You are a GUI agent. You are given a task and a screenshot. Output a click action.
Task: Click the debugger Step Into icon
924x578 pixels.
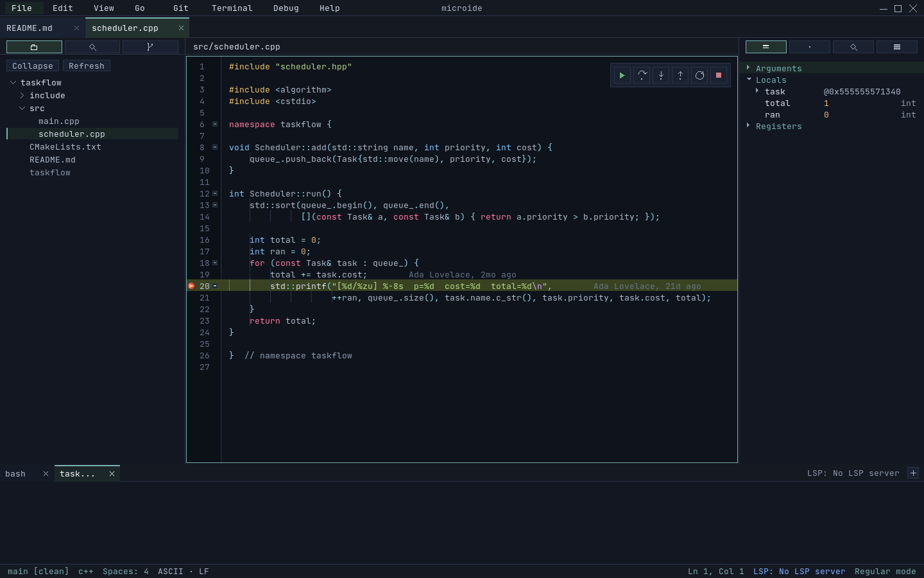click(661, 75)
